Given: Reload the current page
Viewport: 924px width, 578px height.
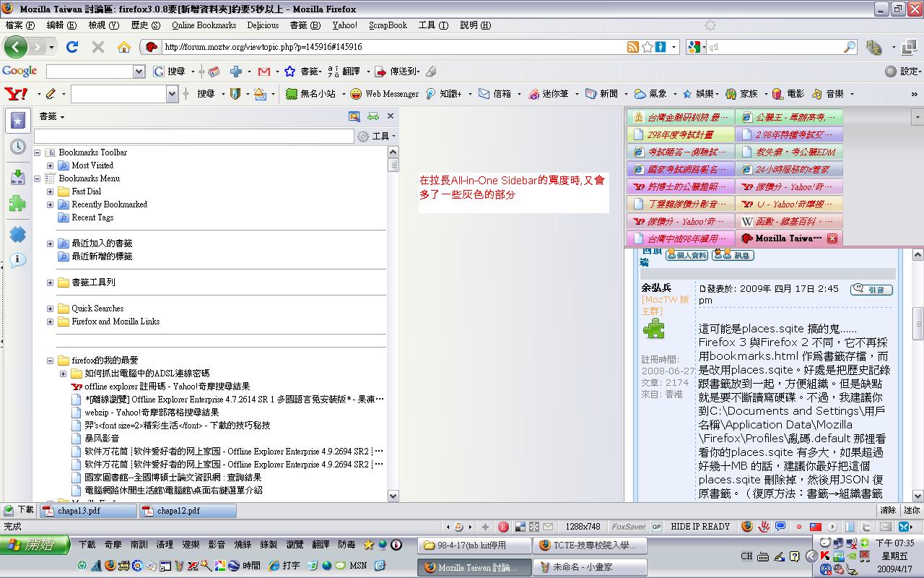Looking at the screenshot, I should pyautogui.click(x=72, y=47).
